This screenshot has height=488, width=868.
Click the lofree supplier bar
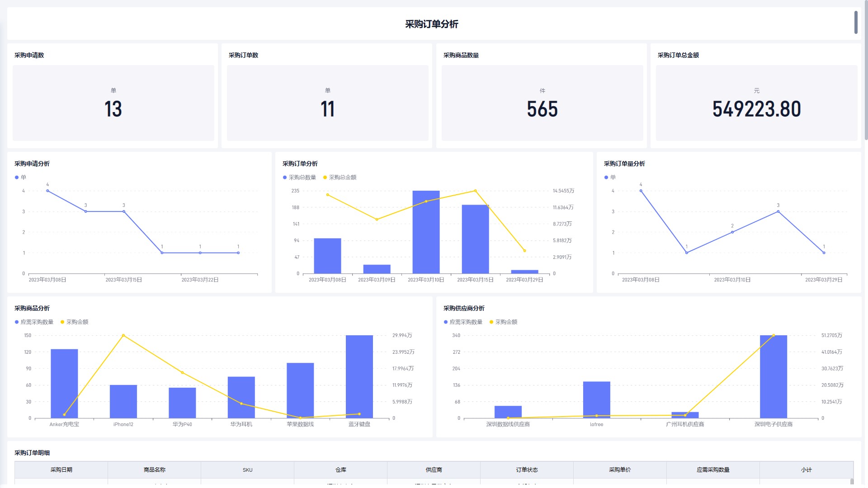click(597, 400)
